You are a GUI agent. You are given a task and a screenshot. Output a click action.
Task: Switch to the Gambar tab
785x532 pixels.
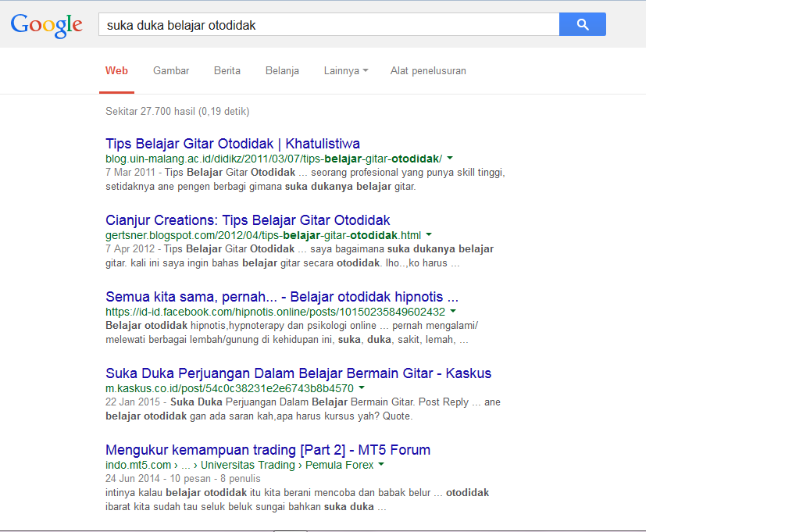click(x=171, y=70)
